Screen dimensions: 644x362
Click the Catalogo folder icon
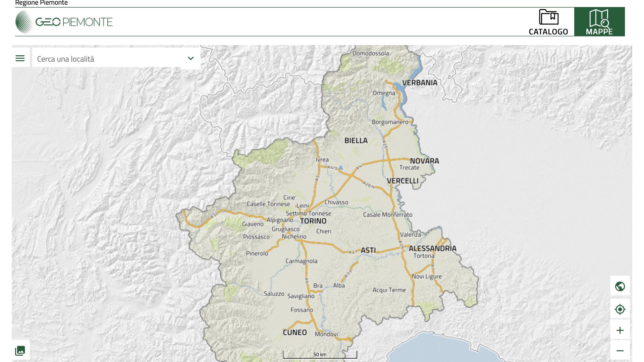(549, 17)
